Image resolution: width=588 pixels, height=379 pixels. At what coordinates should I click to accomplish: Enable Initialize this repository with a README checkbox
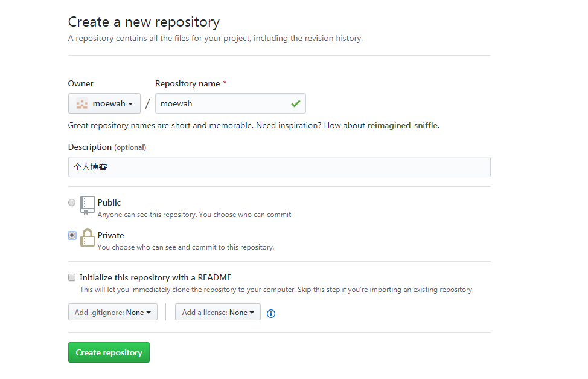[x=72, y=277]
